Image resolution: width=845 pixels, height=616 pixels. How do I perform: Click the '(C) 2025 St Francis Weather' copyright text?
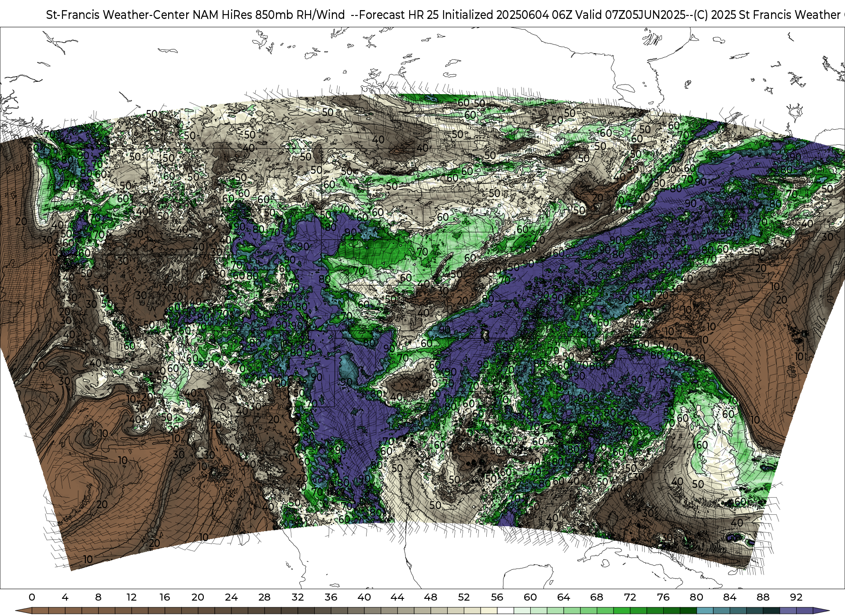point(767,15)
